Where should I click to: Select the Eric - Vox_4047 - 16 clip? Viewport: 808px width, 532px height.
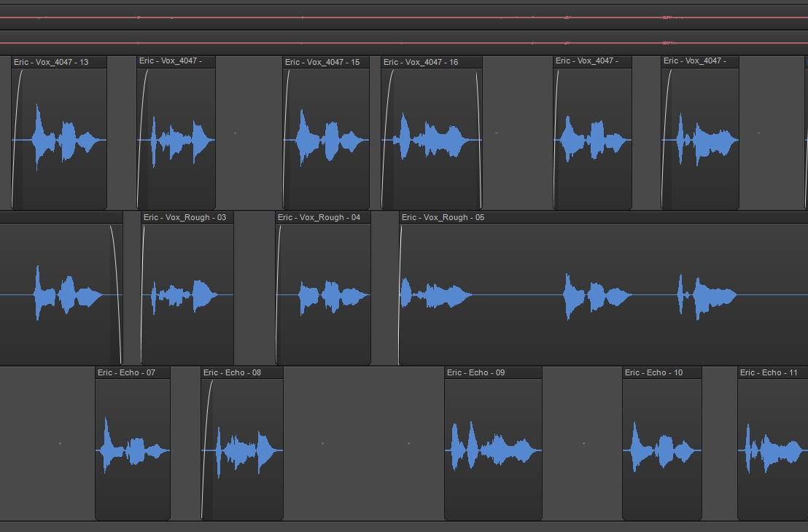432,133
